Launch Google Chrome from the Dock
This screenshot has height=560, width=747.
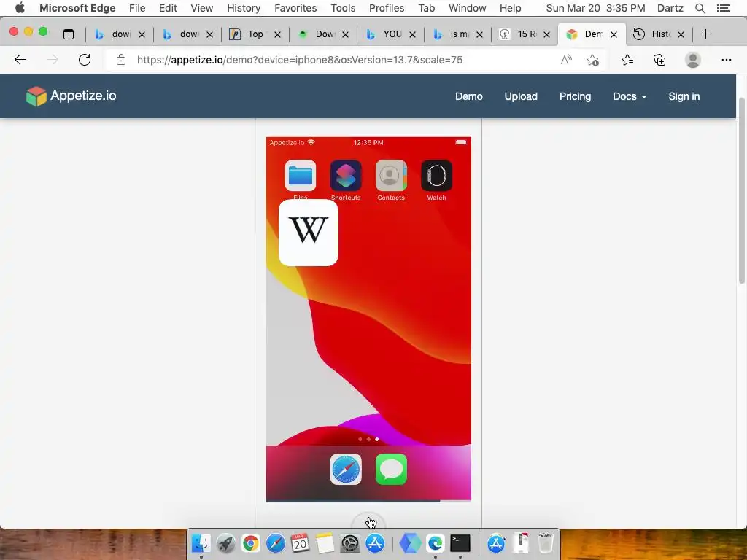coord(251,542)
